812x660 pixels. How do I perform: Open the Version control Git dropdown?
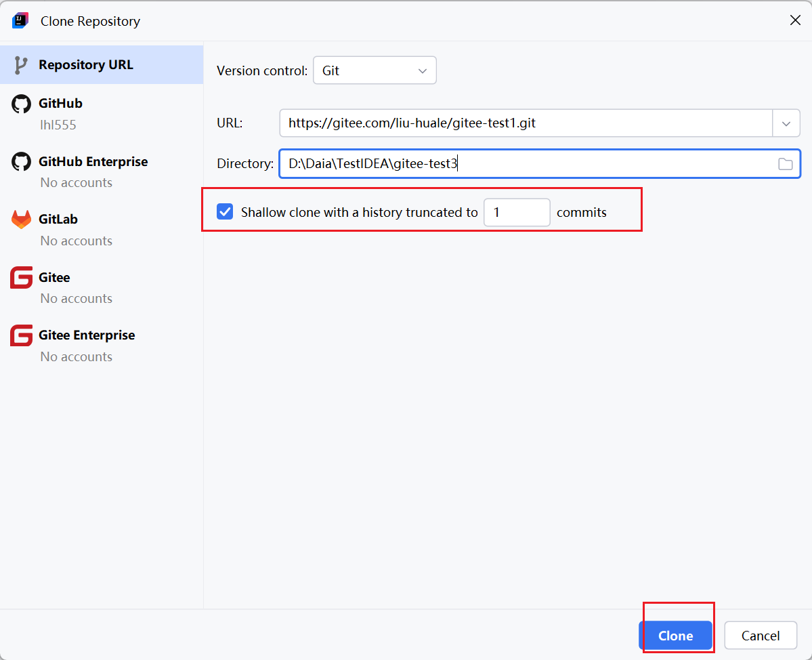[375, 70]
